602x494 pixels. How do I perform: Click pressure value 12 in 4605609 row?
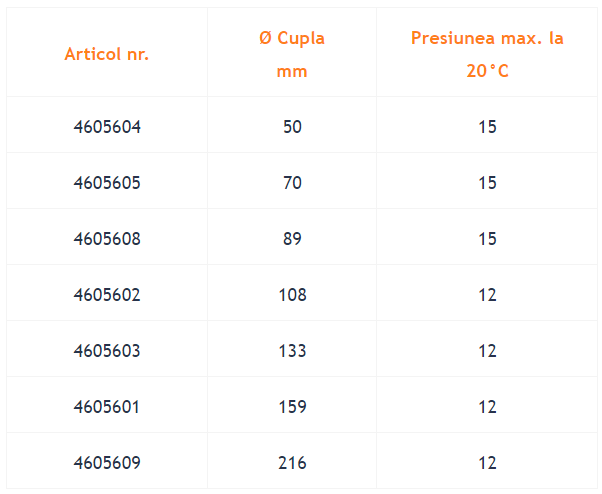pos(487,463)
